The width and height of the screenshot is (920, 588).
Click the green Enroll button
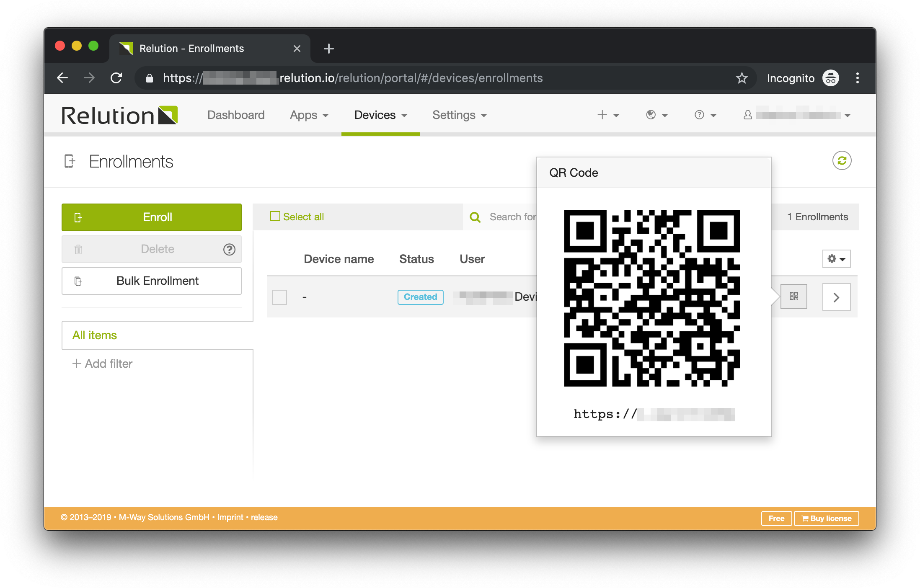tap(152, 217)
